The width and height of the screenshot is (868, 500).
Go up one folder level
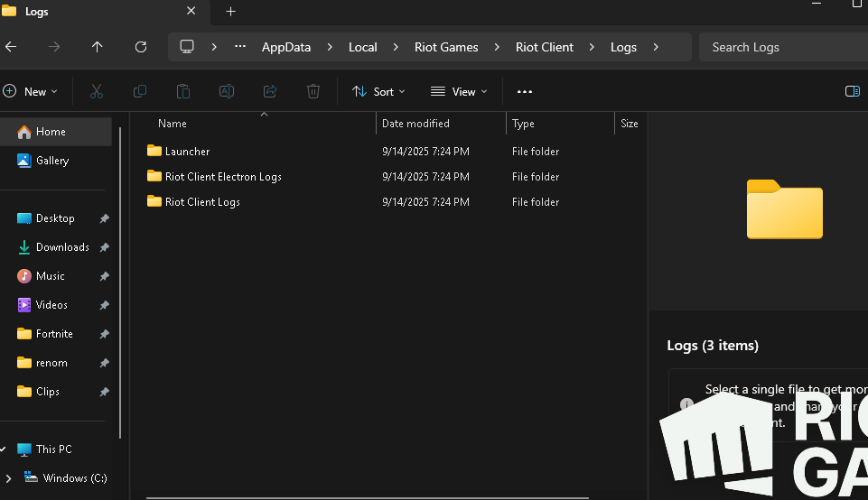[x=97, y=47]
